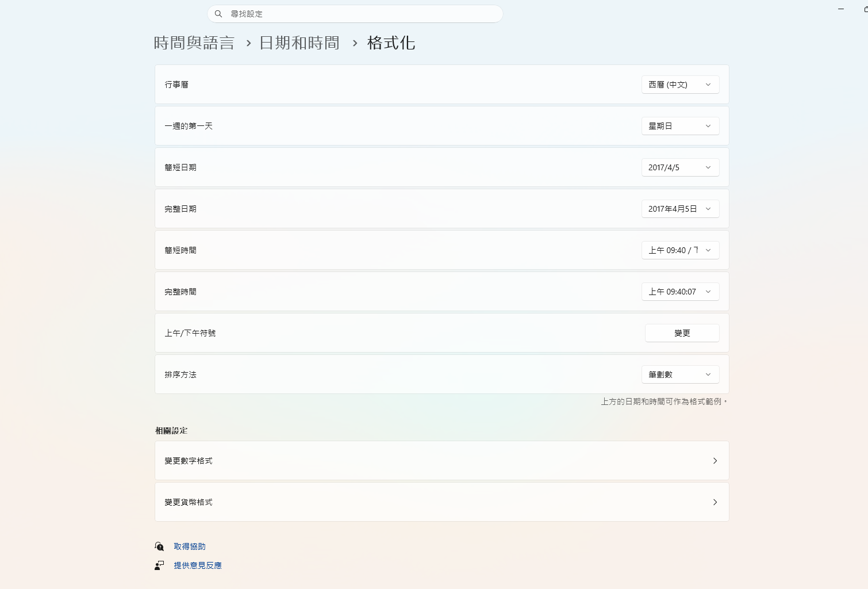Go back to 時間與語言 breadcrumb
Viewport: 868px width, 589px height.
pos(194,43)
